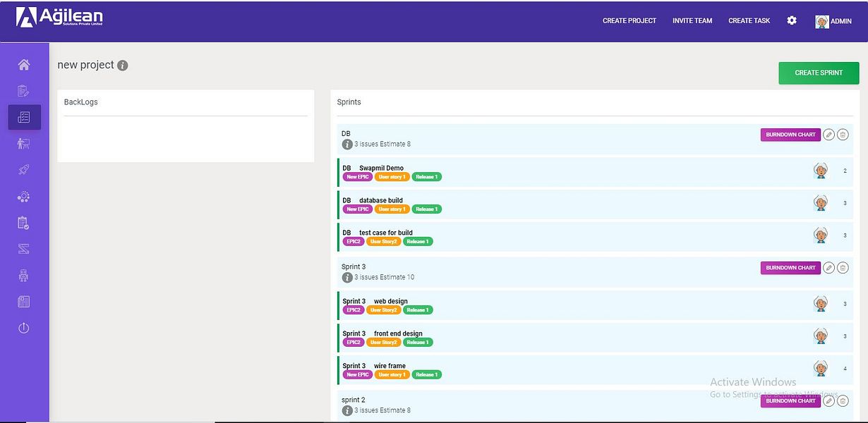Open the database build task
Screen dimensions: 868x423
595,204
